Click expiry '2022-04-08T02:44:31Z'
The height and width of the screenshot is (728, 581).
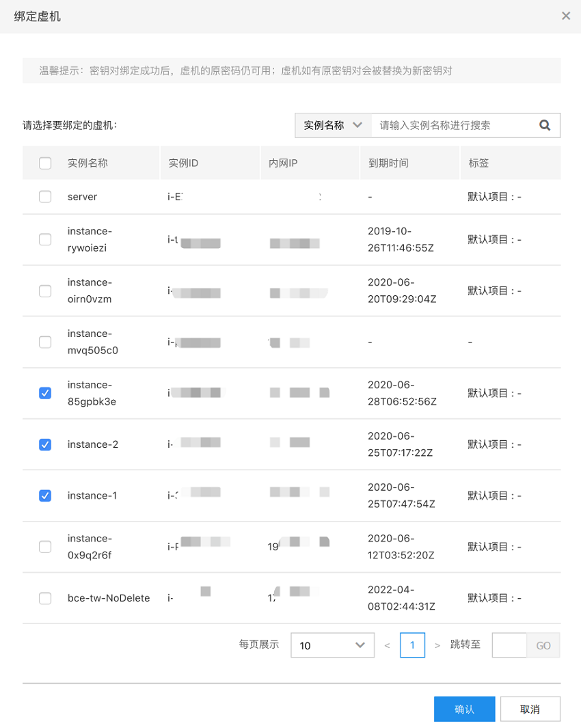tap(402, 598)
